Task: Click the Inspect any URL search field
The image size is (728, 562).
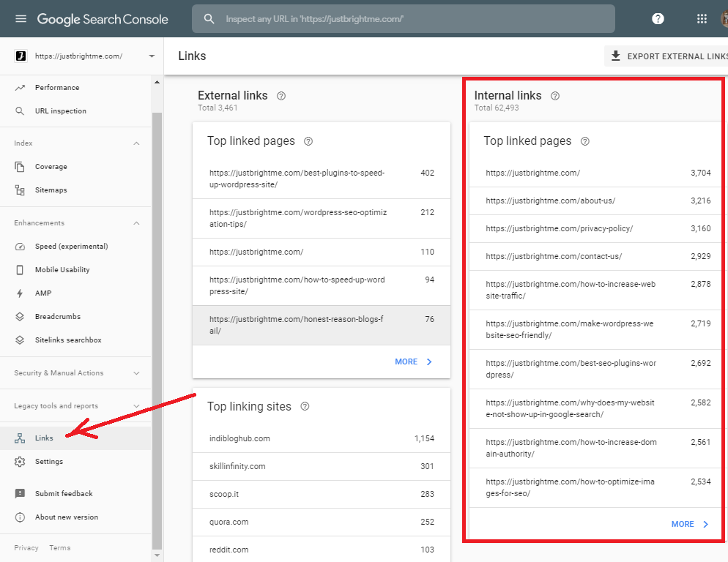Action: (404, 19)
